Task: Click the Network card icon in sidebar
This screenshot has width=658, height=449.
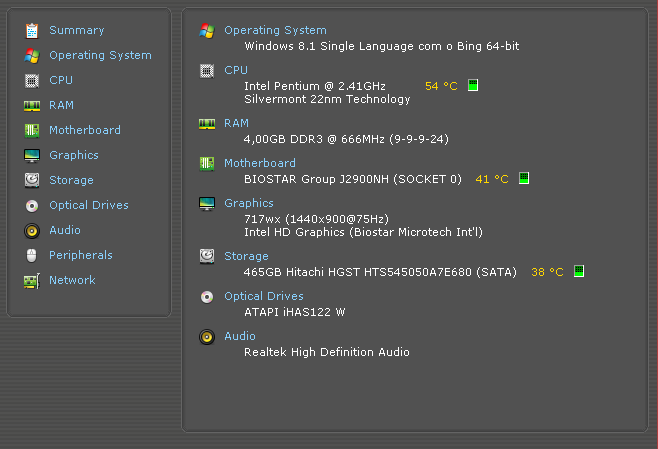Action: [32, 281]
